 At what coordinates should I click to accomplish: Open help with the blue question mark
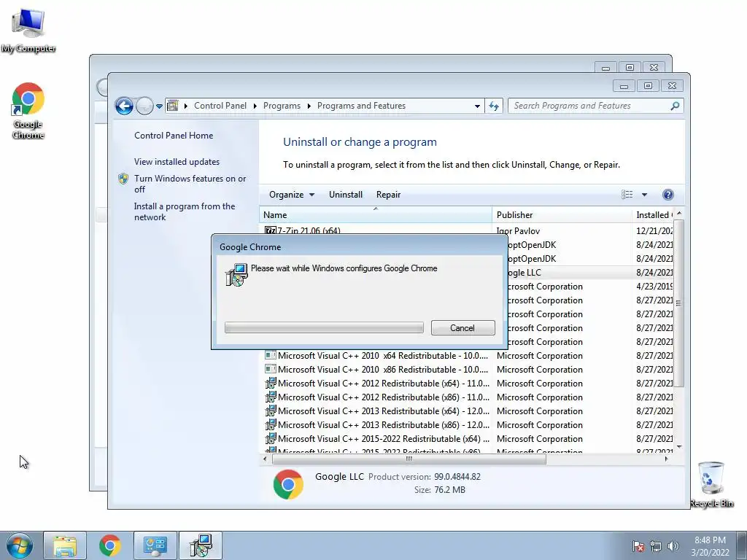coord(668,194)
